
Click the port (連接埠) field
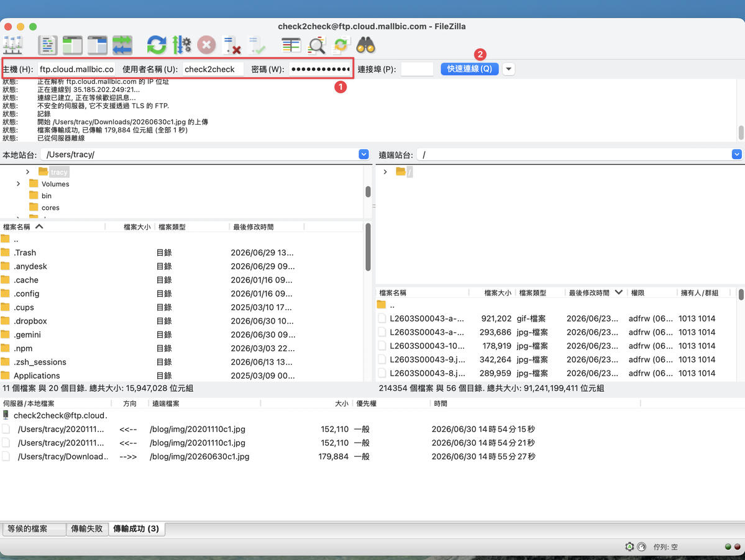417,70
